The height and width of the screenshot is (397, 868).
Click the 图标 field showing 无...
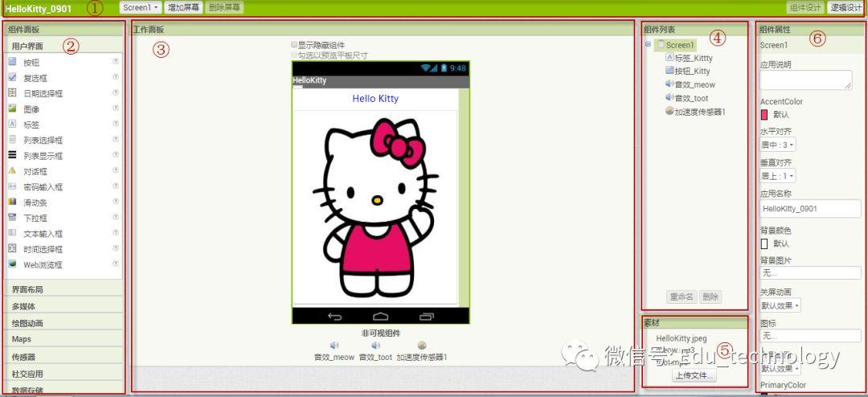click(810, 336)
